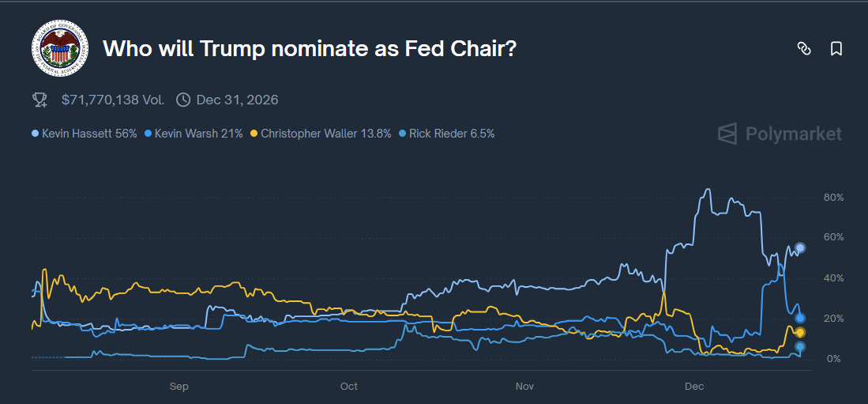This screenshot has width=868, height=404.
Task: Select the Rick Rieder 6.5% legend entry
Action: pos(448,134)
